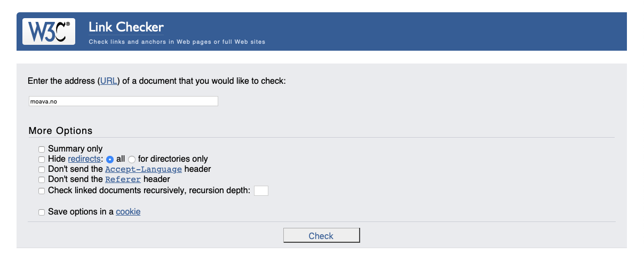The height and width of the screenshot is (254, 644).
Task: Open the redirects help link
Action: coord(84,159)
